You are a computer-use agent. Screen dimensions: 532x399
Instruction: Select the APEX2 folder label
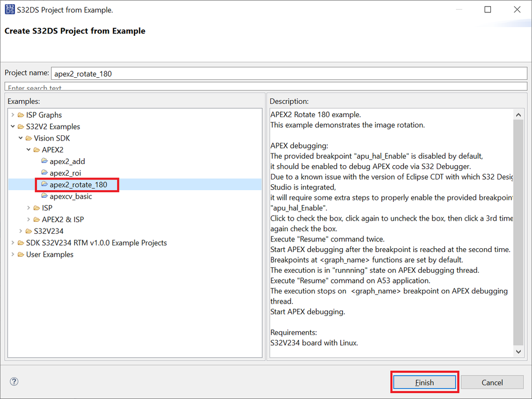pyautogui.click(x=53, y=150)
